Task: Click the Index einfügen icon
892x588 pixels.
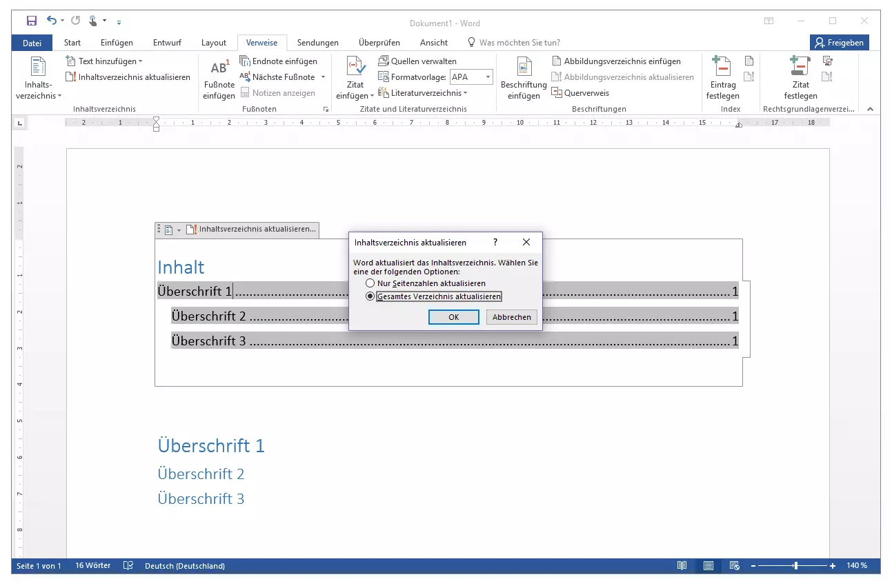Action: [x=749, y=61]
